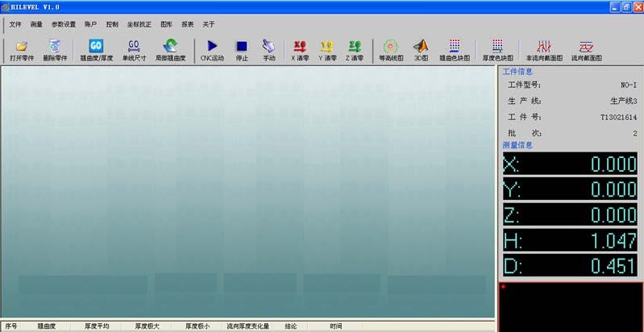Screen dimensions: 644x332
Task: Click the 测量信息 section heading
Action: (x=517, y=145)
